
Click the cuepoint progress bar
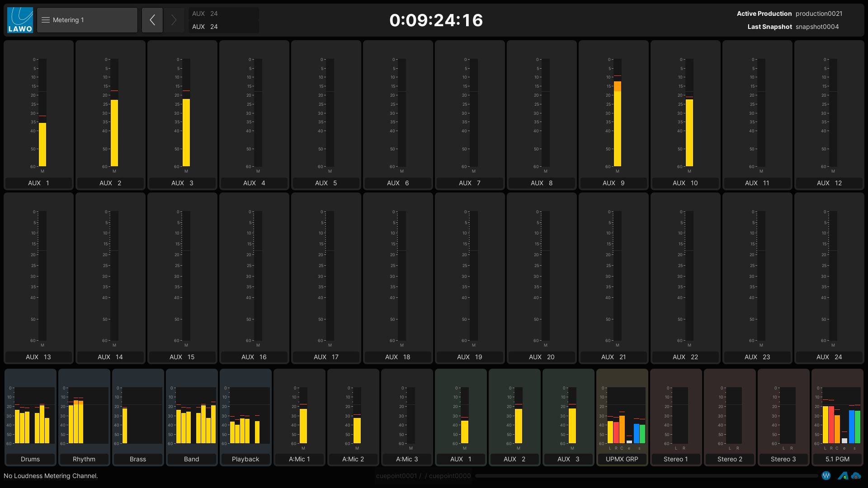tap(646, 476)
